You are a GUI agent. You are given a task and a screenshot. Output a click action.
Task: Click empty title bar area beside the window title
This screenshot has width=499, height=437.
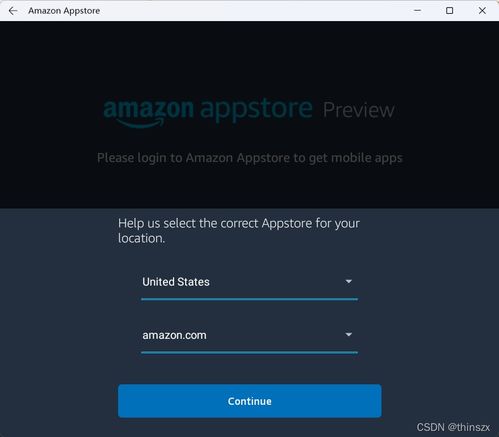coord(253,11)
